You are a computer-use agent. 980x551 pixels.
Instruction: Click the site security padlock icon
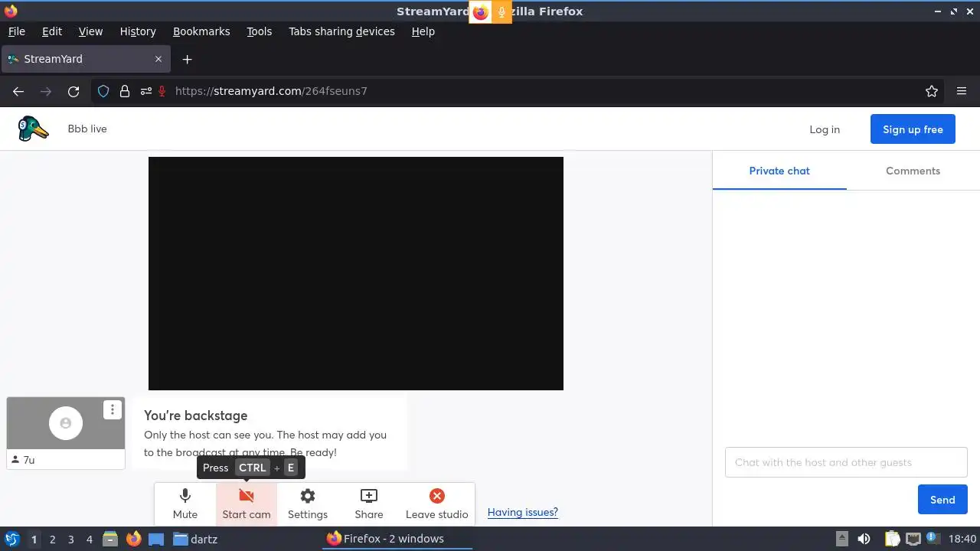tap(125, 91)
